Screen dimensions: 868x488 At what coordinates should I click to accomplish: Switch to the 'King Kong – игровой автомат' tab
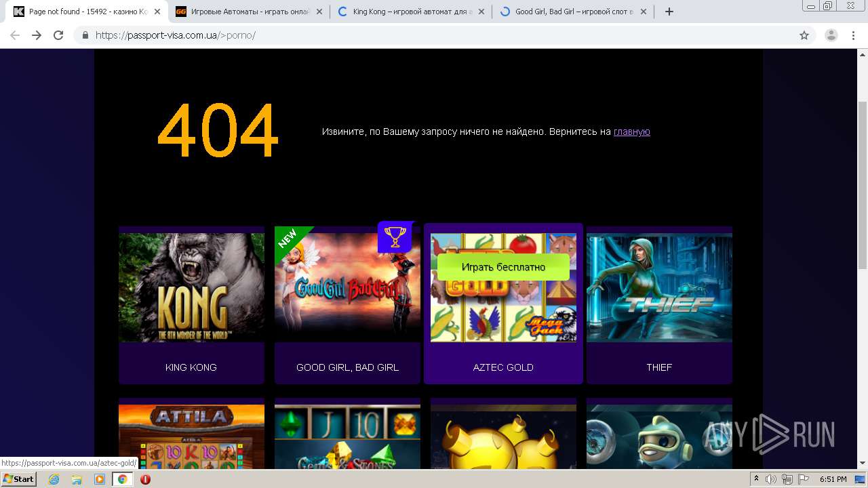coord(410,12)
